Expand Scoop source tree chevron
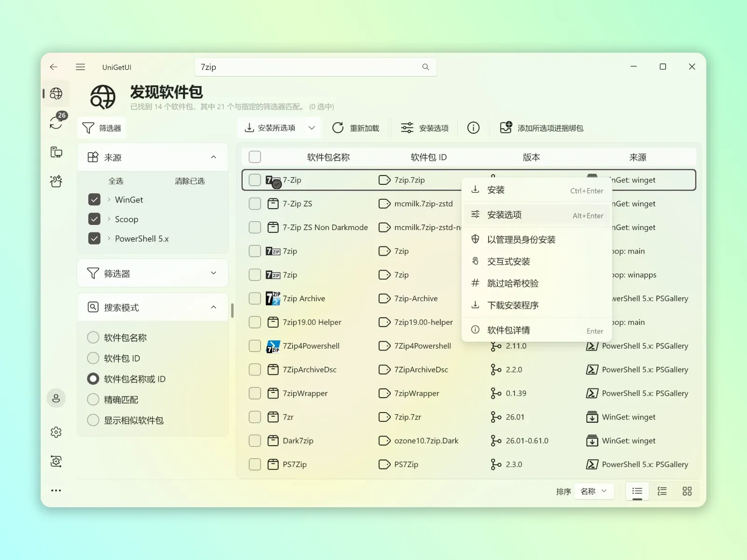The image size is (747, 560). pos(109,219)
